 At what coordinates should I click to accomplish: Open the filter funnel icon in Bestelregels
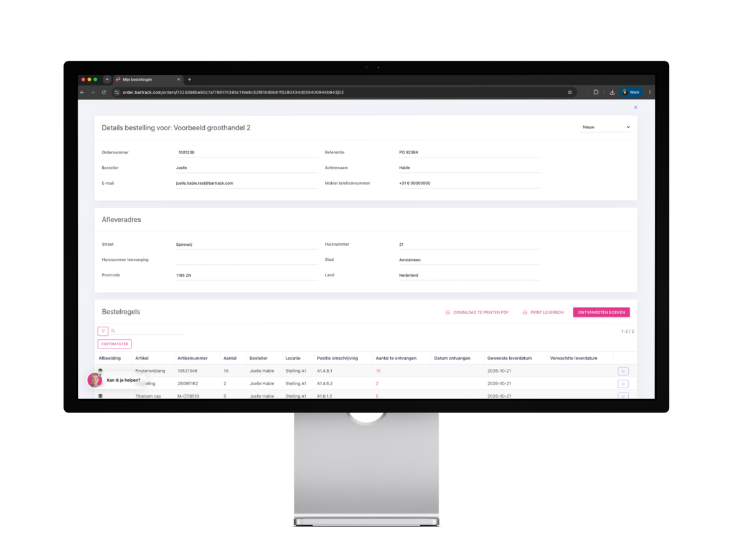(103, 331)
